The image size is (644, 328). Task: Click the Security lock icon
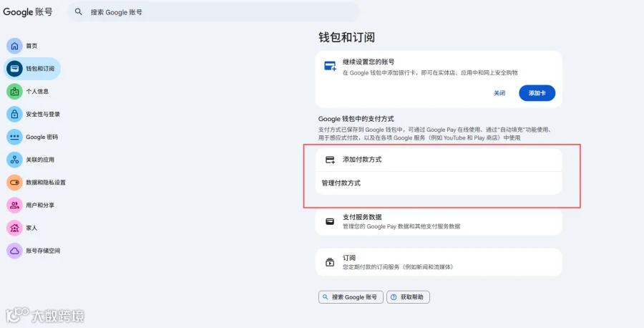(x=14, y=115)
